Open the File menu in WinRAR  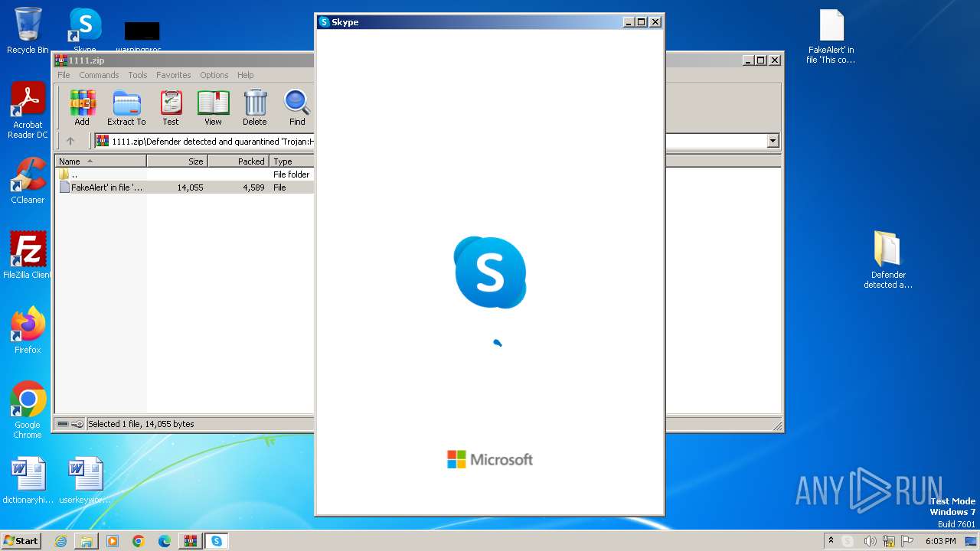click(x=64, y=75)
